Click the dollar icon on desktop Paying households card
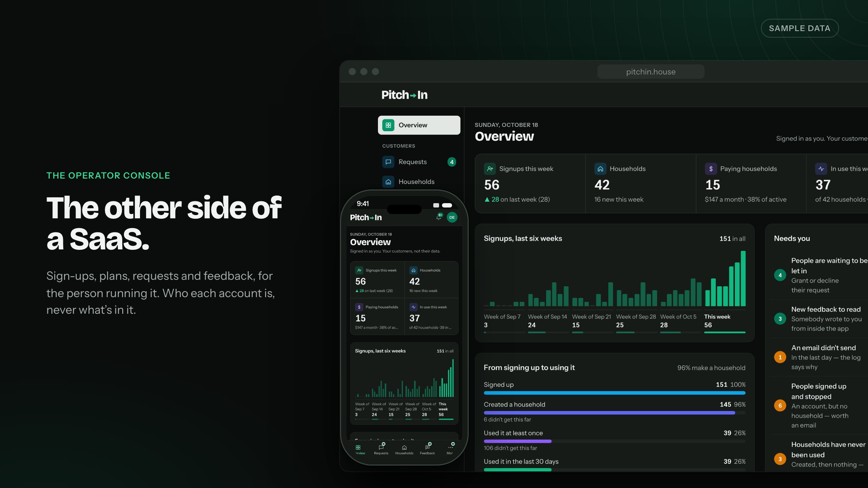 click(711, 169)
